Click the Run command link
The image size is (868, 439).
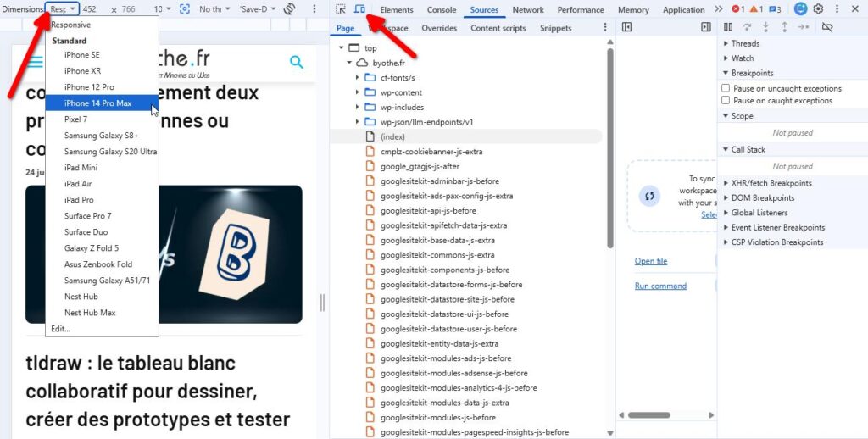coord(660,286)
